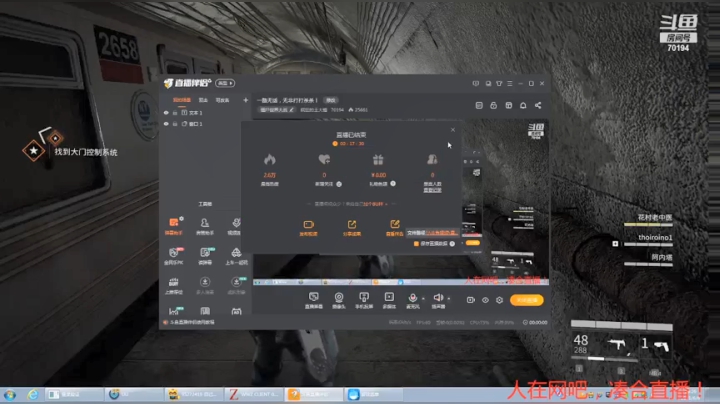This screenshot has width=720, height=404.
Task: Open the Windows Start button
Action: 10,394
